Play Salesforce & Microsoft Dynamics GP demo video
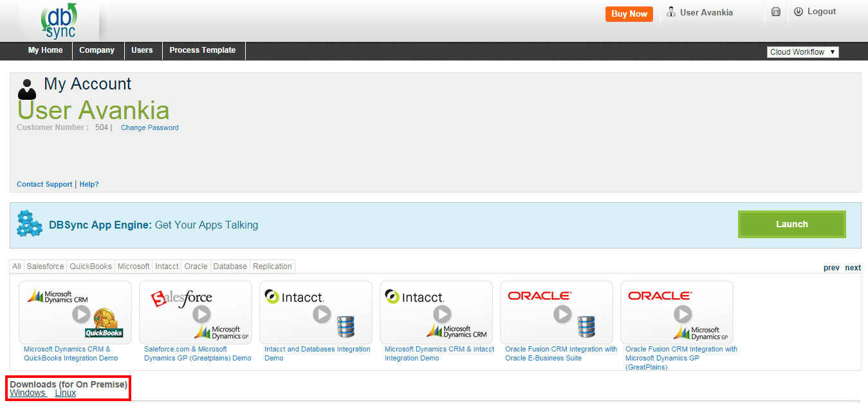This screenshot has width=868, height=403. coord(201,314)
